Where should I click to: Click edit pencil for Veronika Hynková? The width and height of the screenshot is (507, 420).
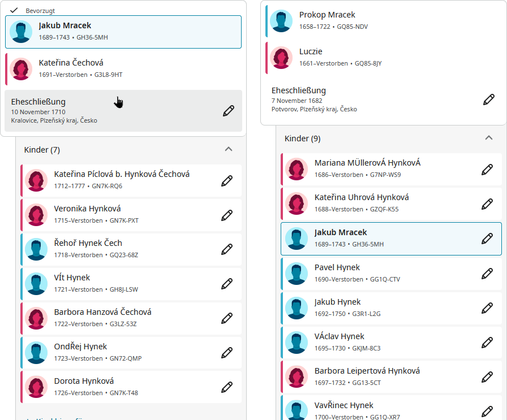pyautogui.click(x=227, y=215)
